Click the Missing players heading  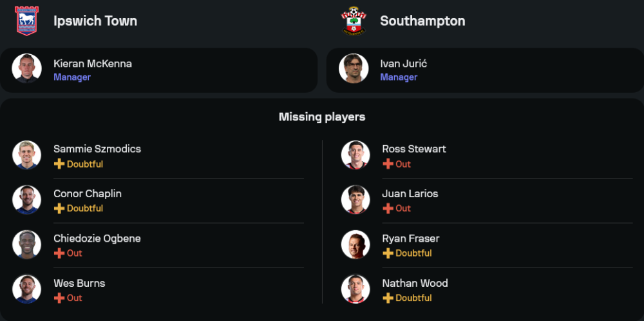point(322,117)
